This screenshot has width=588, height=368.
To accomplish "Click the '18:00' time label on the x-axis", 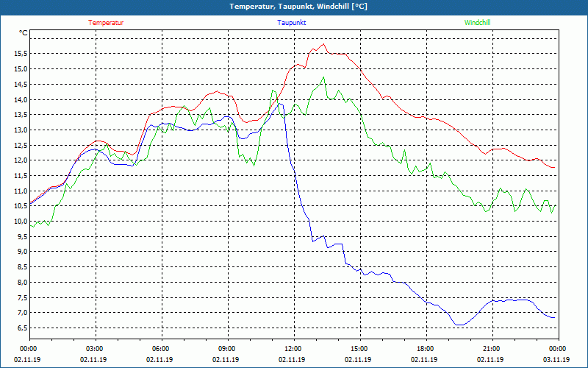I will click(x=425, y=349).
